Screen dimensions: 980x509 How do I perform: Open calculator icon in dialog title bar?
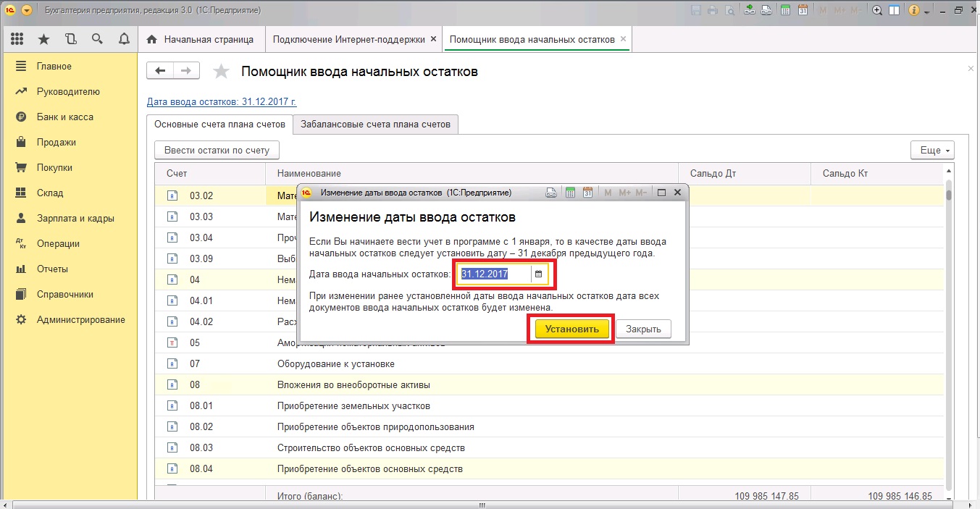(x=570, y=193)
